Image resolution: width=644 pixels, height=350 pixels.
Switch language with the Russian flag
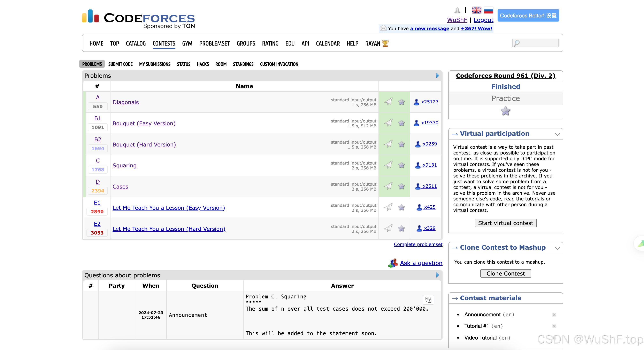[488, 10]
